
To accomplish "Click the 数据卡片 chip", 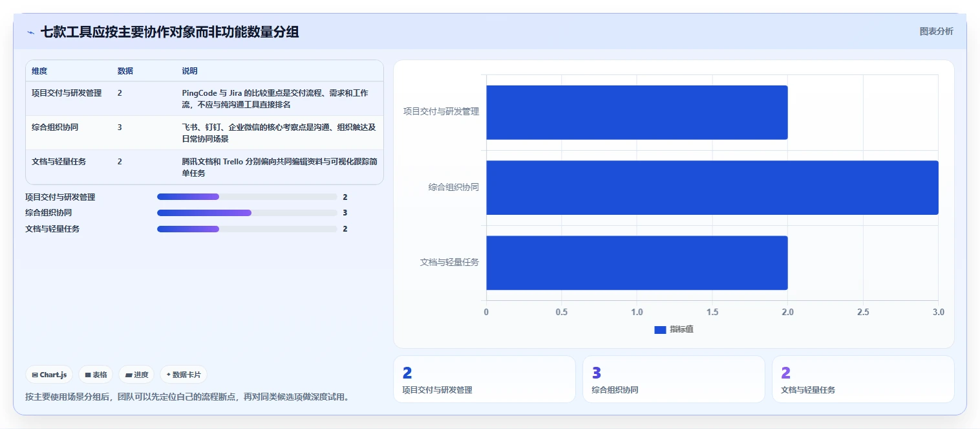I will tap(184, 375).
